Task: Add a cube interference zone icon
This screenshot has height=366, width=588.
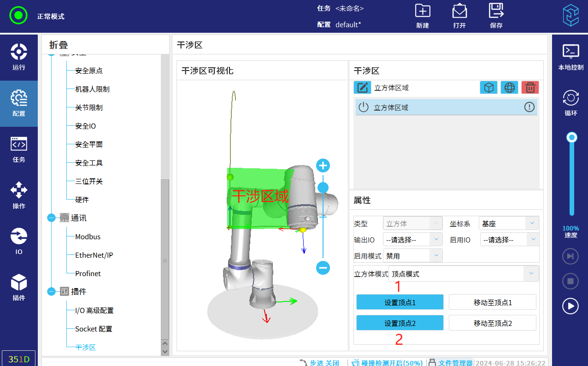Action: [x=488, y=88]
